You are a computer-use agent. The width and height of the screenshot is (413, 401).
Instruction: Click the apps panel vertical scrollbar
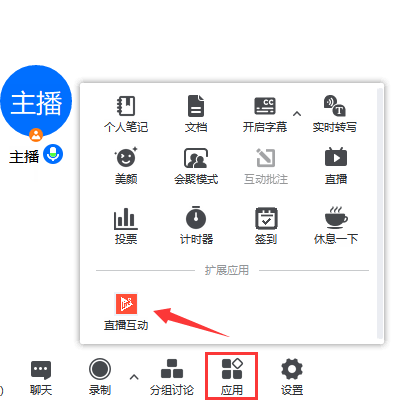[379, 213]
